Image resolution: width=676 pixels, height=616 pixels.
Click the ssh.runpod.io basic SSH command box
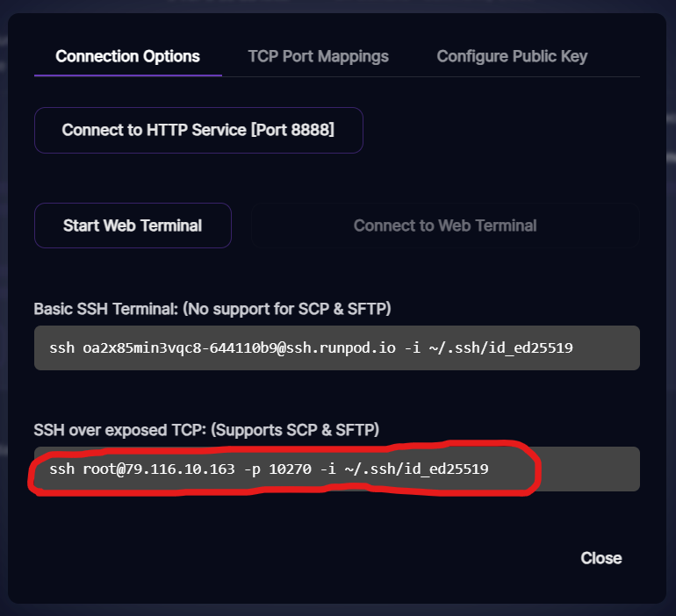pos(337,347)
